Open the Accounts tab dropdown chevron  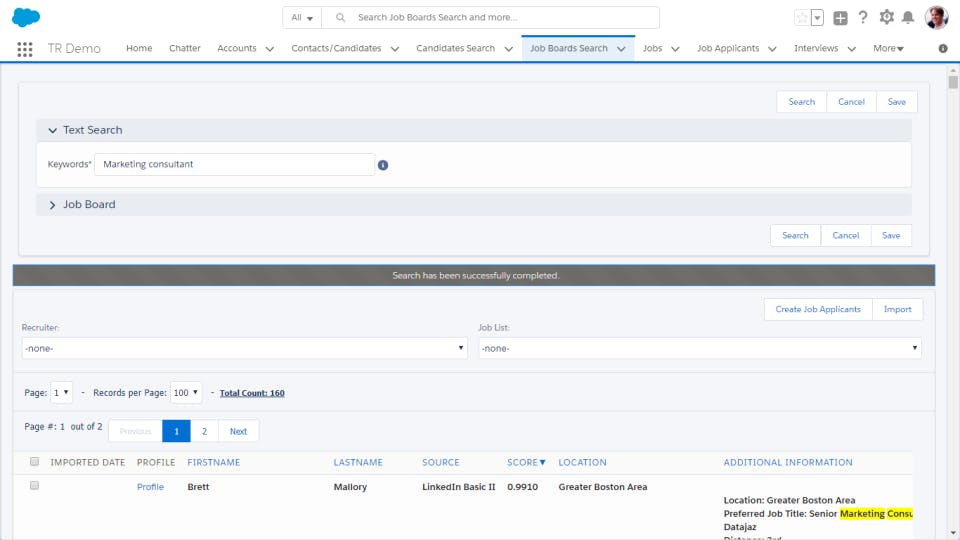(x=269, y=48)
